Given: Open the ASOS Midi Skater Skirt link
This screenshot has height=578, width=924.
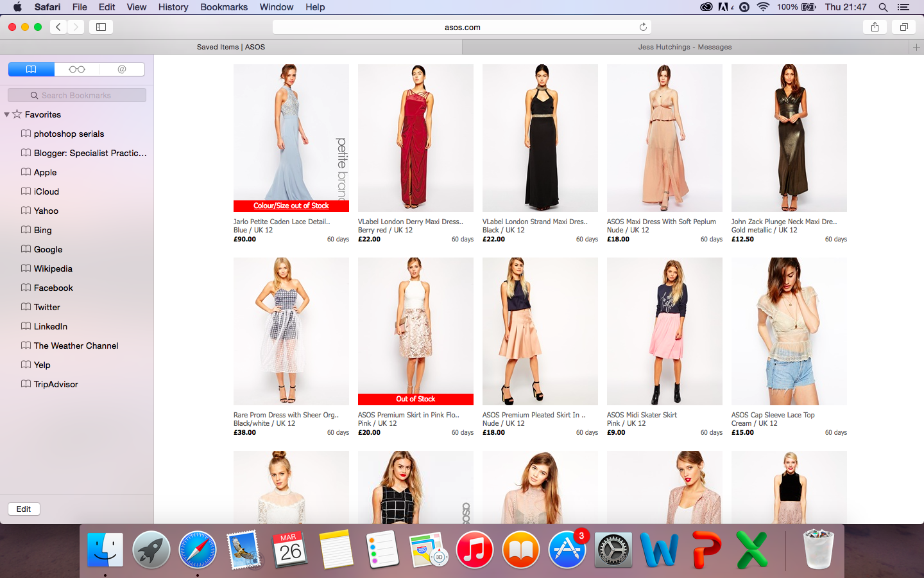Looking at the screenshot, I should [642, 415].
